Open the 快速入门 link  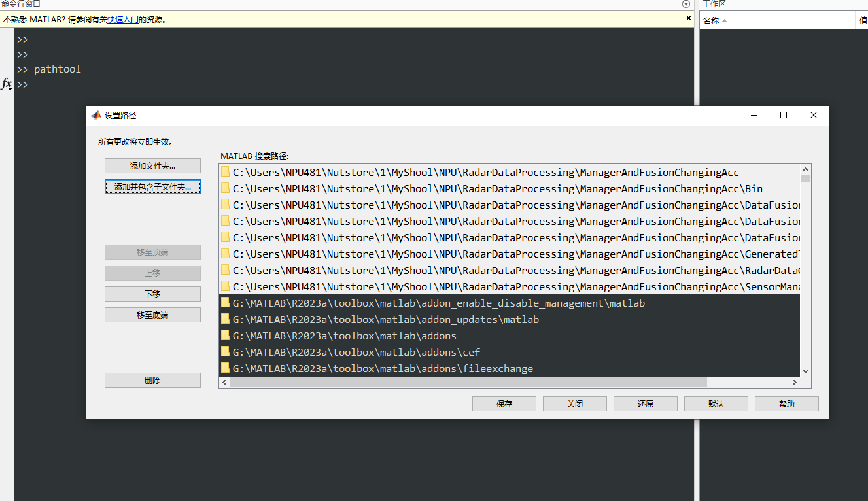[x=122, y=20]
